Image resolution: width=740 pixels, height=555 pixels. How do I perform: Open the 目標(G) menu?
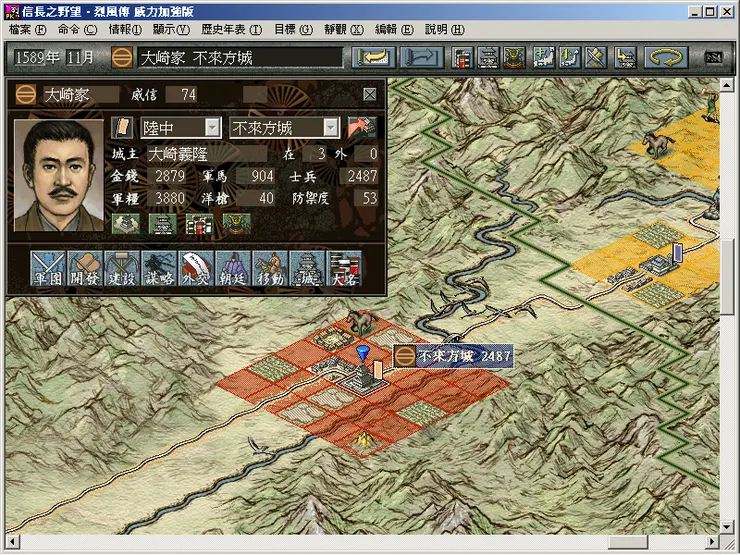click(294, 30)
